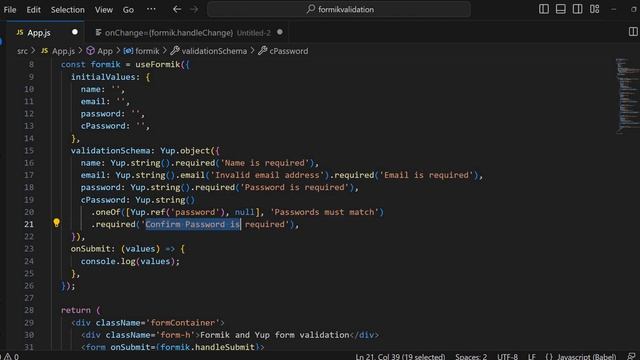Switch to the App.js tab
Image resolution: width=640 pixels, height=360 pixels.
pos(39,33)
